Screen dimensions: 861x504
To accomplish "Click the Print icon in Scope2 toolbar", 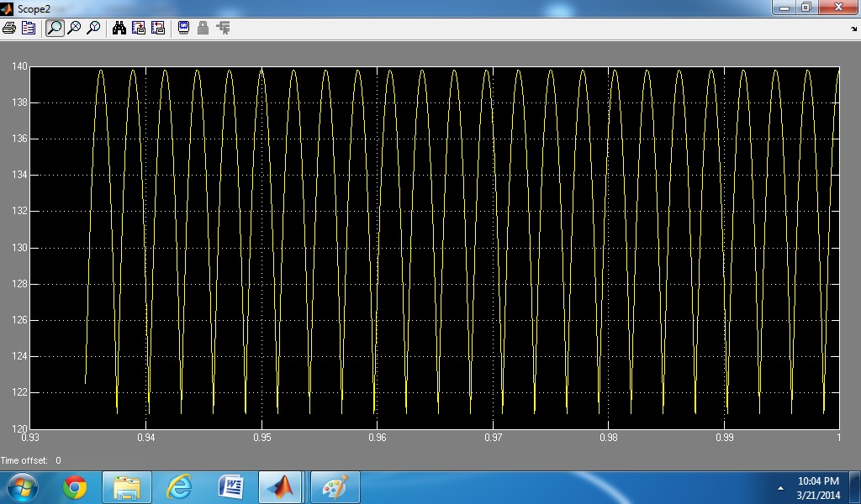I will pyautogui.click(x=8, y=28).
